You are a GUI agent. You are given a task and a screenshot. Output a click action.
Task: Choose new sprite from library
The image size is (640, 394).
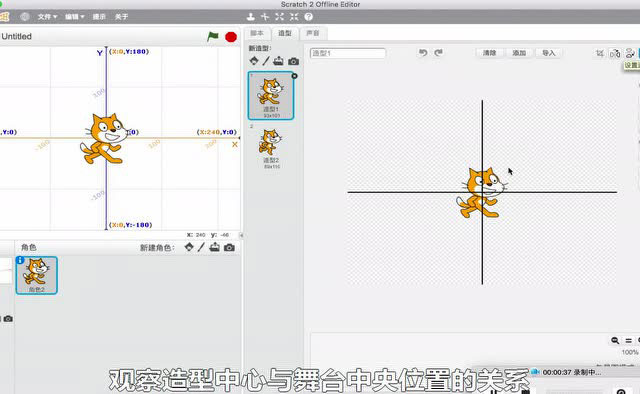[189, 247]
